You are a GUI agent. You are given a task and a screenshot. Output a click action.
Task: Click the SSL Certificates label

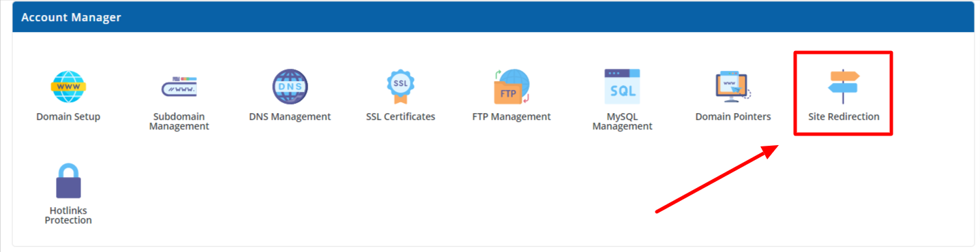point(400,116)
